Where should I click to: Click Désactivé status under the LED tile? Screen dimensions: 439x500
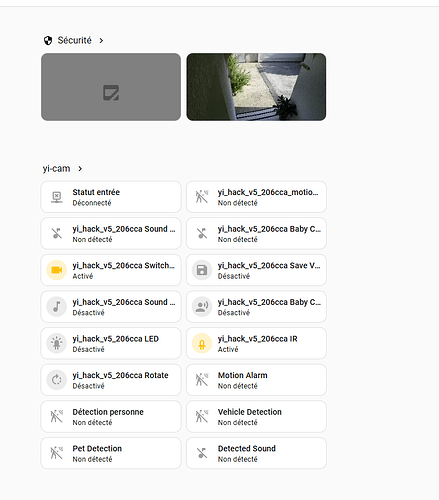click(88, 349)
